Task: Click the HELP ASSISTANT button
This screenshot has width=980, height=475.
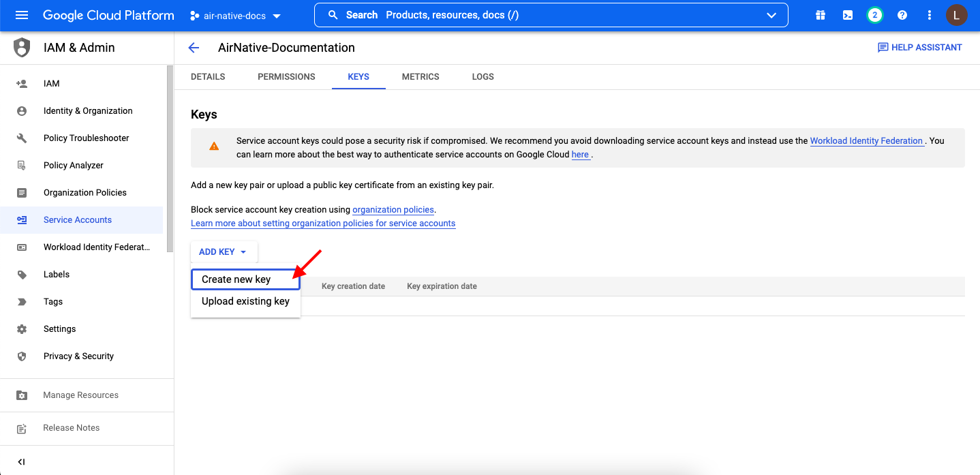Action: 920,48
